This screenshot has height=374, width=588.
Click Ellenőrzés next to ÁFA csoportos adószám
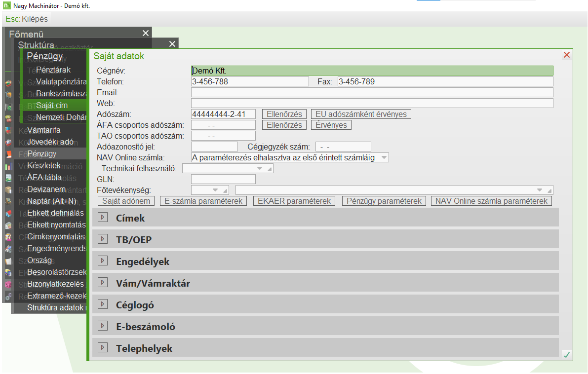point(284,125)
